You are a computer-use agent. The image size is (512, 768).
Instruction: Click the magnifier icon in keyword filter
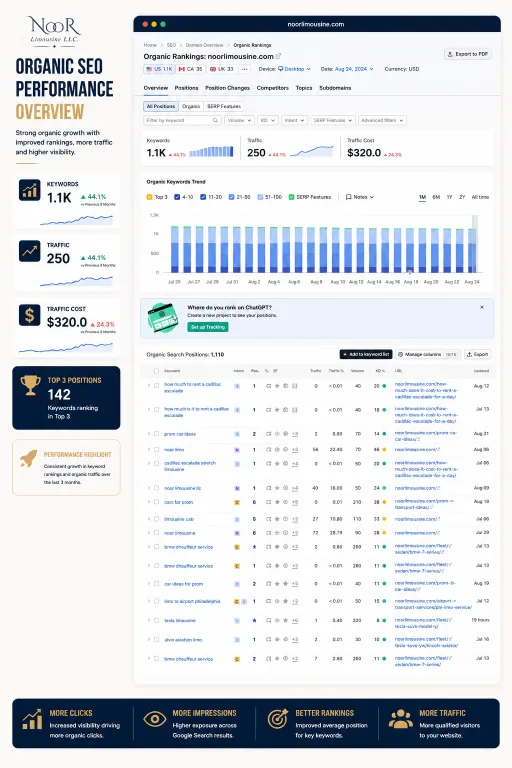(x=215, y=120)
